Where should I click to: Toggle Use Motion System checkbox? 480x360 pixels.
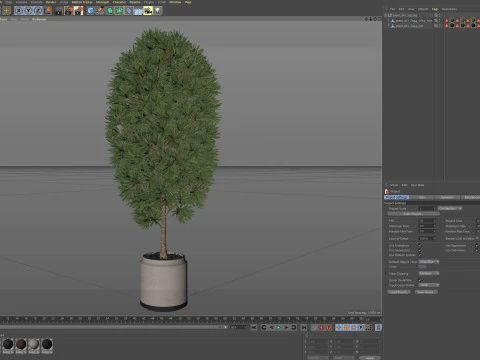coord(420,255)
